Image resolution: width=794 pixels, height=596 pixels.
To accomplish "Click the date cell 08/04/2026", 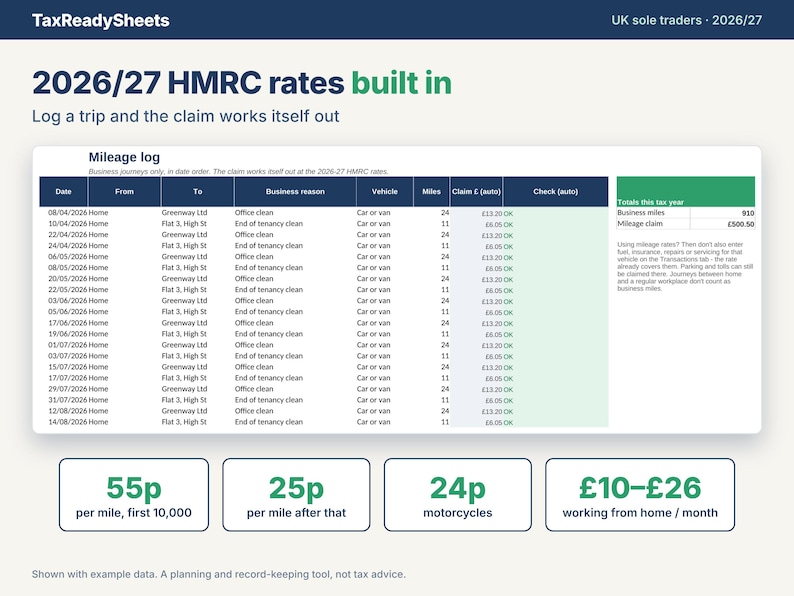I will point(67,213).
